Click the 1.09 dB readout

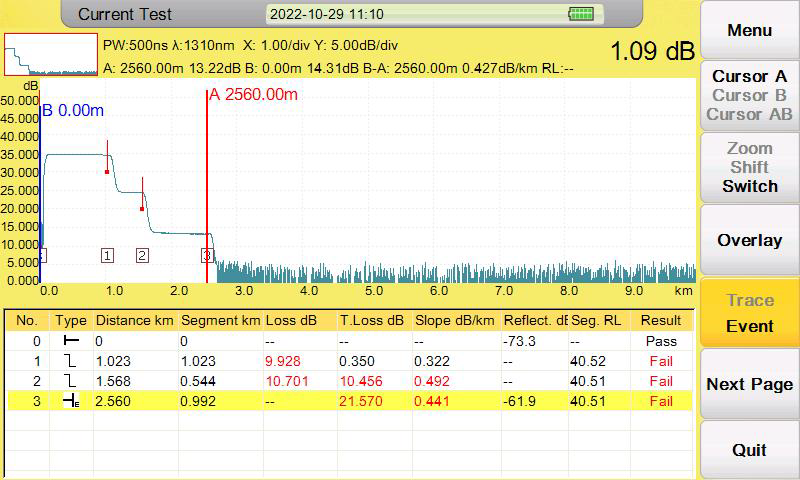click(653, 51)
